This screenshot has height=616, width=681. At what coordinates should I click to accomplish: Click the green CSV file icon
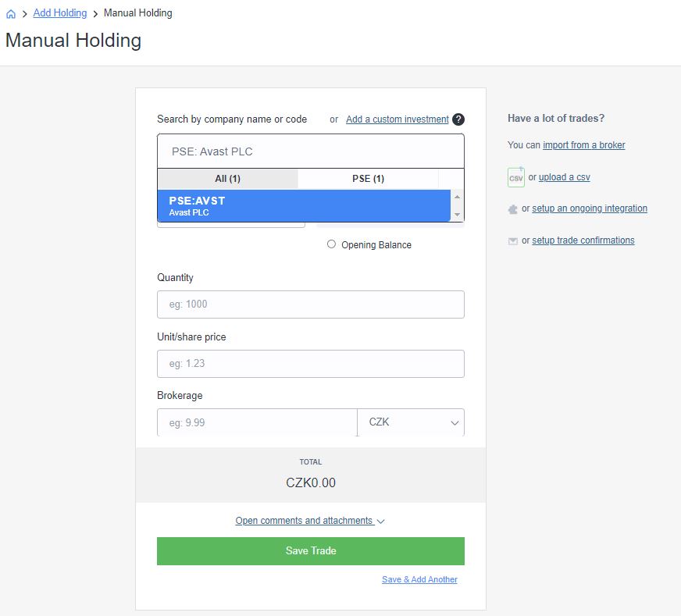(x=515, y=177)
